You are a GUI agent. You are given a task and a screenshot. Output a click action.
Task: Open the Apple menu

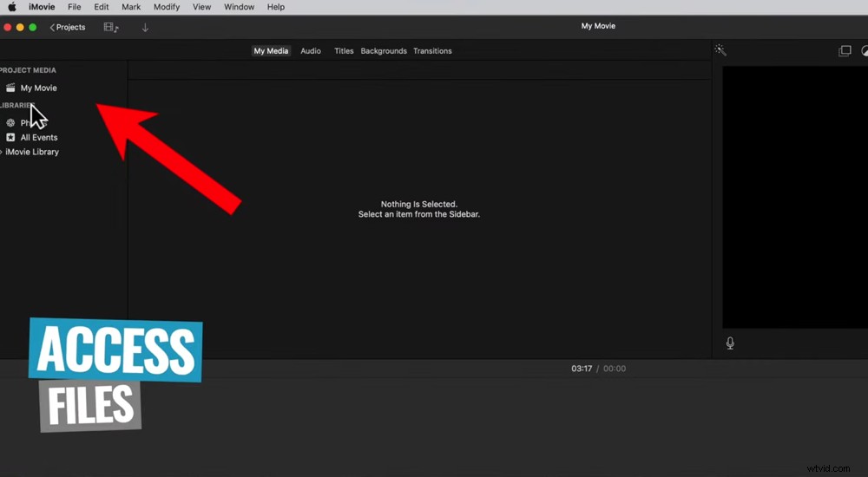(x=11, y=7)
